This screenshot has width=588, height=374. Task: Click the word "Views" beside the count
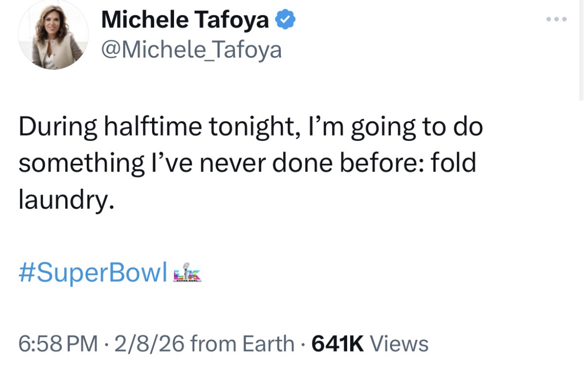click(399, 343)
